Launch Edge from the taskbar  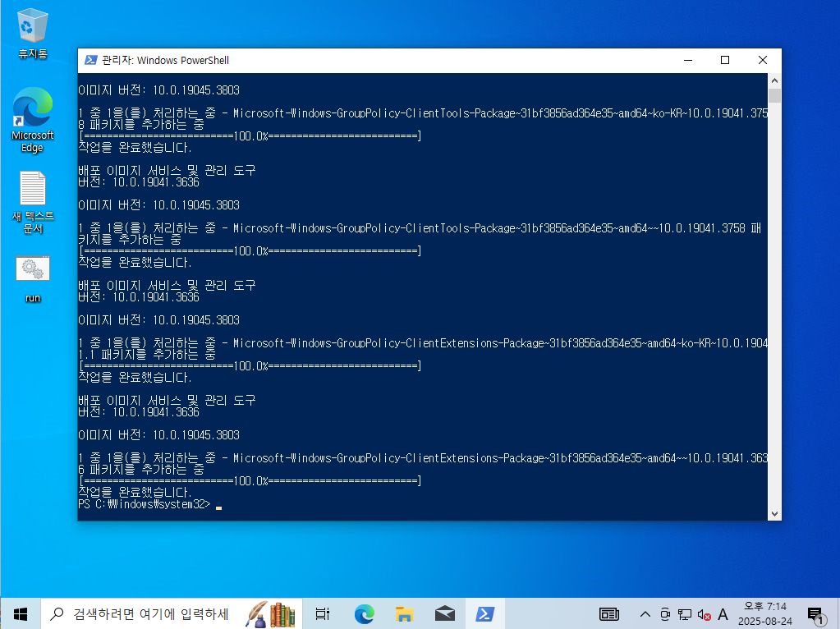364,613
